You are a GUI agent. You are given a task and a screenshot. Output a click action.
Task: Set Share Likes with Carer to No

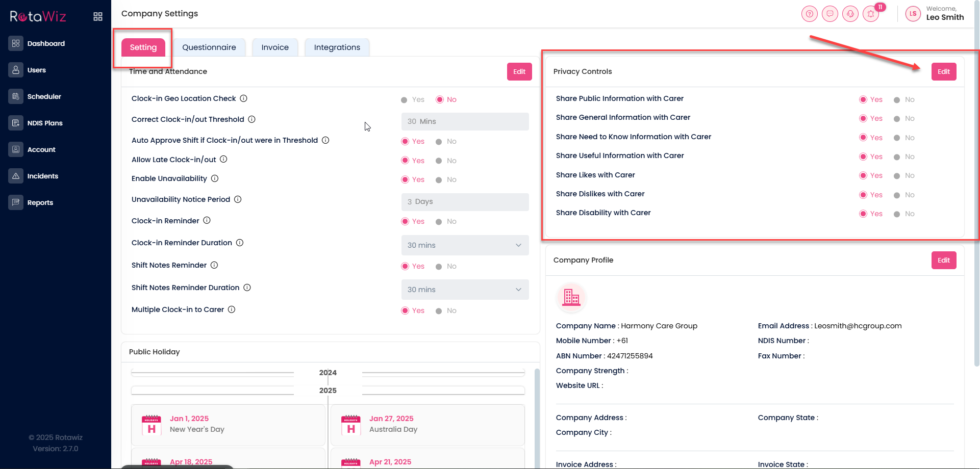point(897,176)
